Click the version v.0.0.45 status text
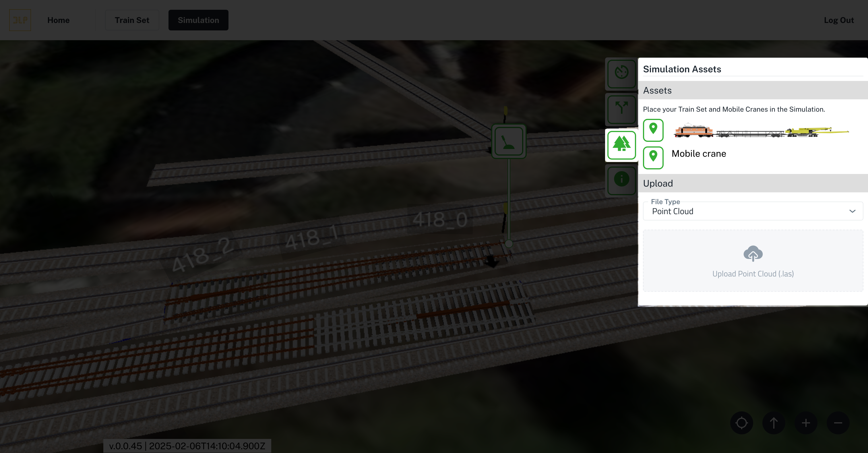Screen dimensions: 868x453 [x=187, y=446]
